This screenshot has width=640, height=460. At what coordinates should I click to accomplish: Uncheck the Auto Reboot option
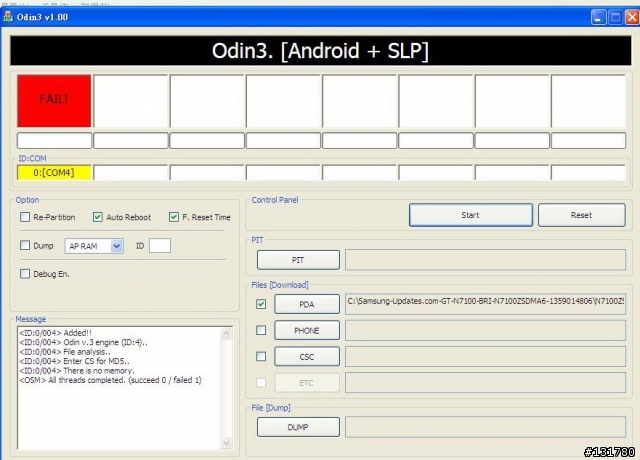click(98, 217)
